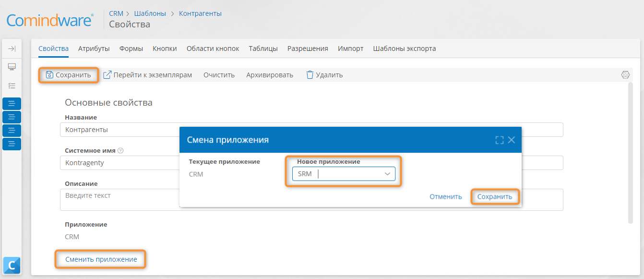Go to the Таблицы tab
644x279 pixels.
coord(263,49)
